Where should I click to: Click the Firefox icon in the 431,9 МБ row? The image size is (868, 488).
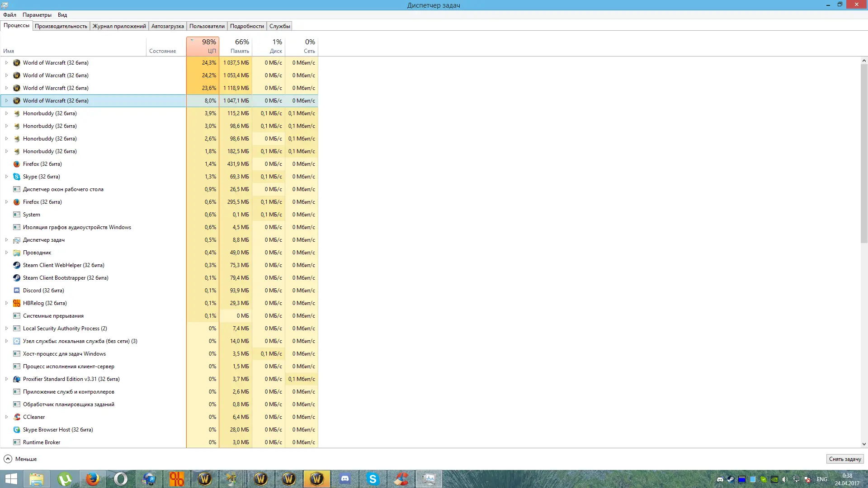point(17,164)
